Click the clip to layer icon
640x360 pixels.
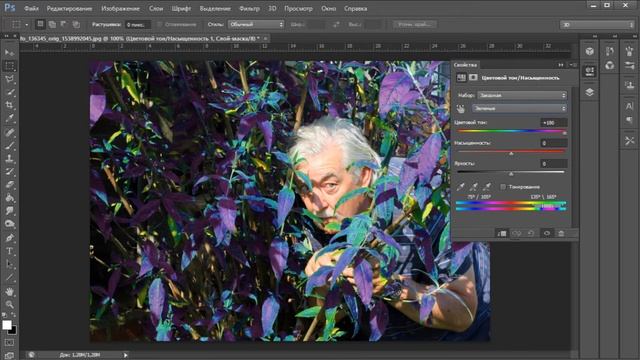tap(502, 233)
